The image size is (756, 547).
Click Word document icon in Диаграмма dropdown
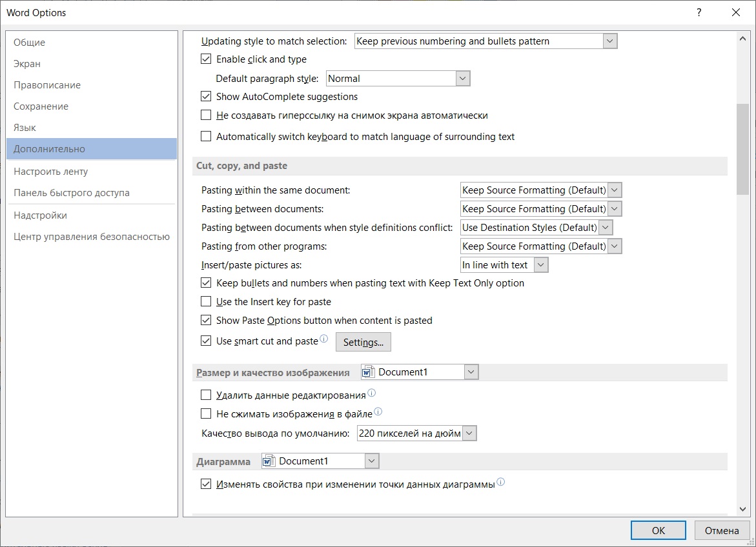(x=269, y=461)
